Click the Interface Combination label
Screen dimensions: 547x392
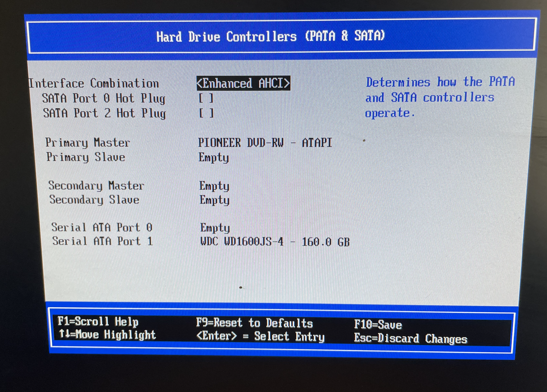pos(94,83)
